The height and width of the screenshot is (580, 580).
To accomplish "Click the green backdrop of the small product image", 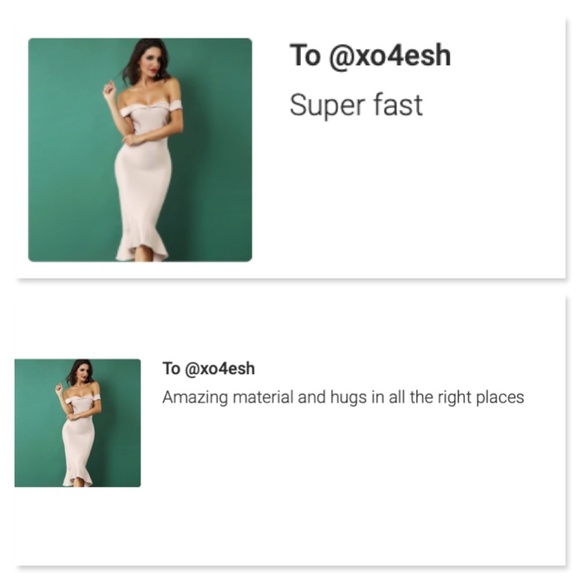I will click(x=35, y=425).
